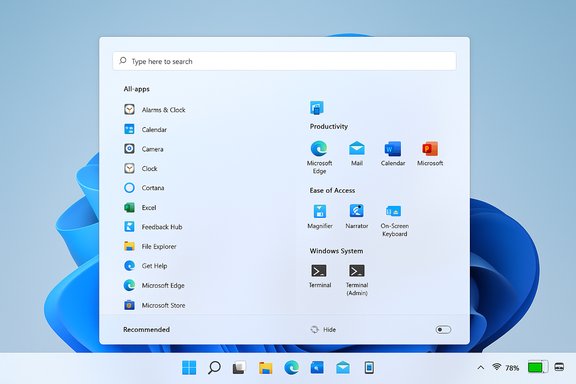Screen dimensions: 576x384
Task: Open the phone app icon on taskbar
Action: tap(369, 367)
